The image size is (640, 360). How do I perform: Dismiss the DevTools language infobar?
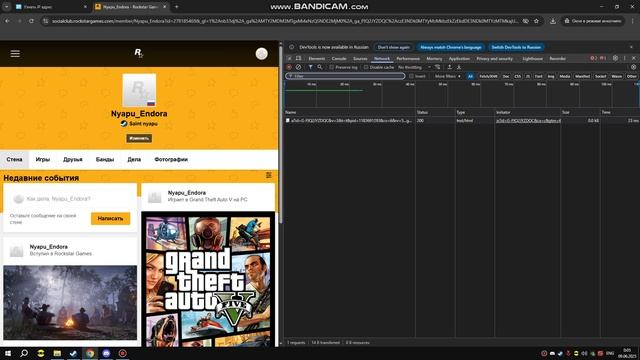[x=631, y=47]
